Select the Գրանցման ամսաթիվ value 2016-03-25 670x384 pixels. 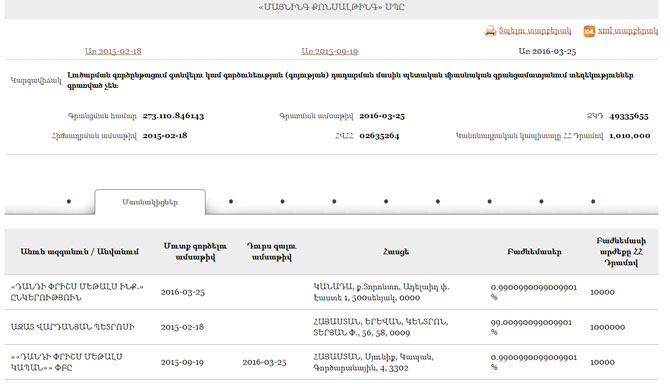coord(382,116)
